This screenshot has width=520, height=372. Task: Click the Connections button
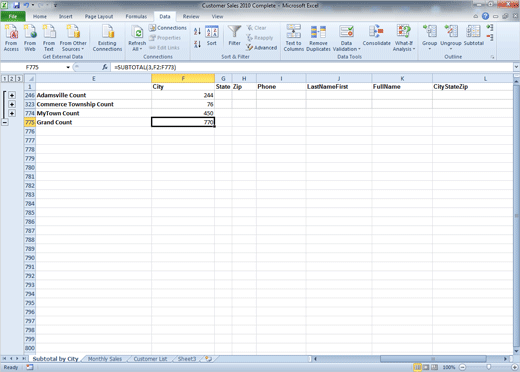[x=168, y=28]
